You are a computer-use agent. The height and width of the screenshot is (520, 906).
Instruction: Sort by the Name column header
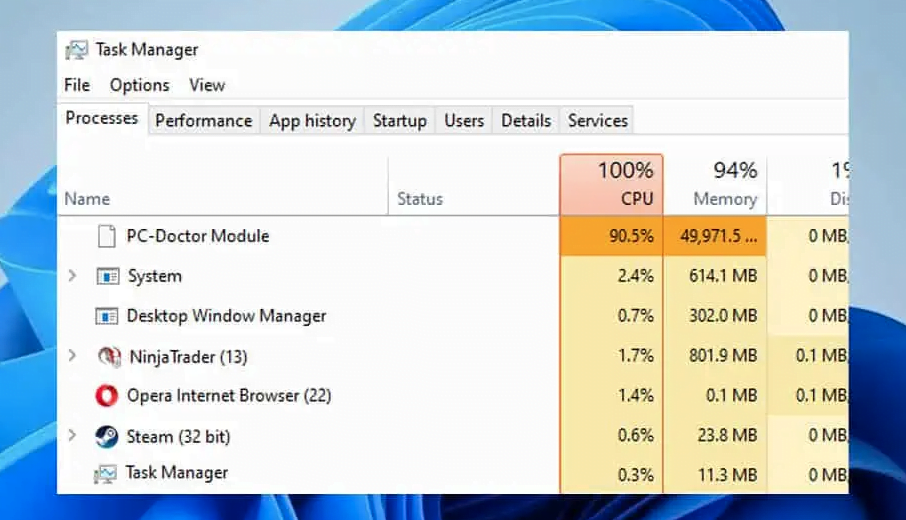coord(223,185)
